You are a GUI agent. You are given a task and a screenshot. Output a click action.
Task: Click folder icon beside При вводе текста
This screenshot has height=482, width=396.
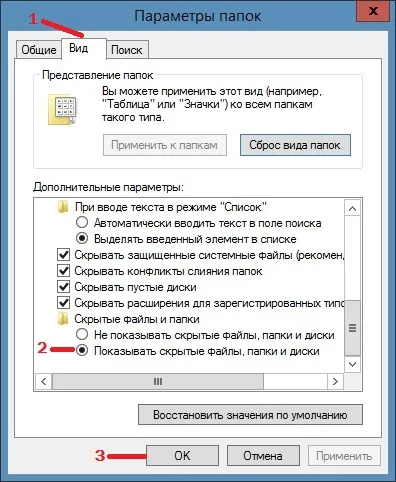[x=63, y=207]
